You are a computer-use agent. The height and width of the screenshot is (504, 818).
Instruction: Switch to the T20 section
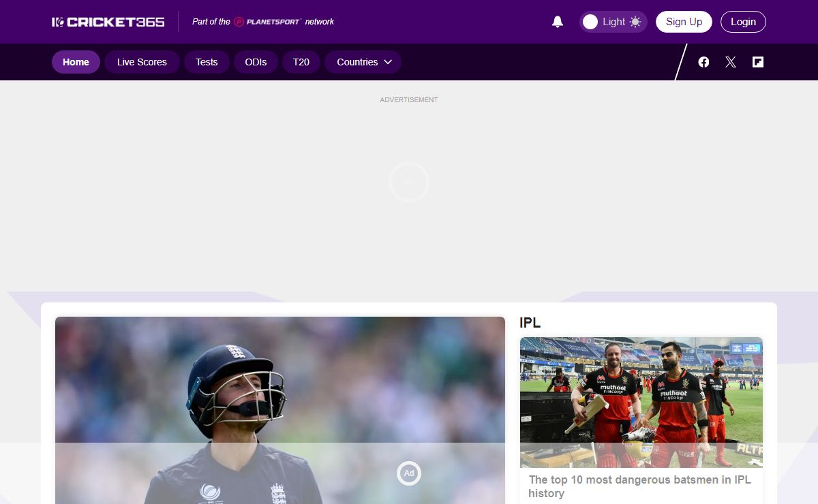(301, 62)
